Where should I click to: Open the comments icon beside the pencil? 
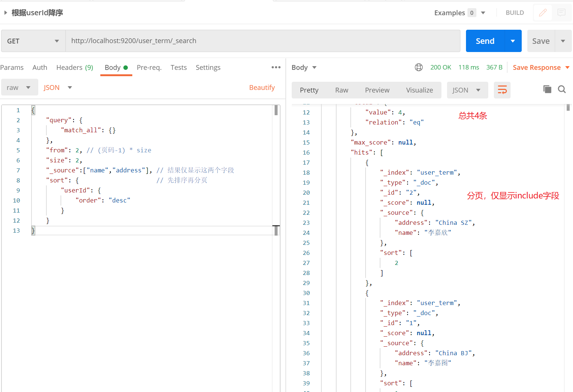(561, 13)
